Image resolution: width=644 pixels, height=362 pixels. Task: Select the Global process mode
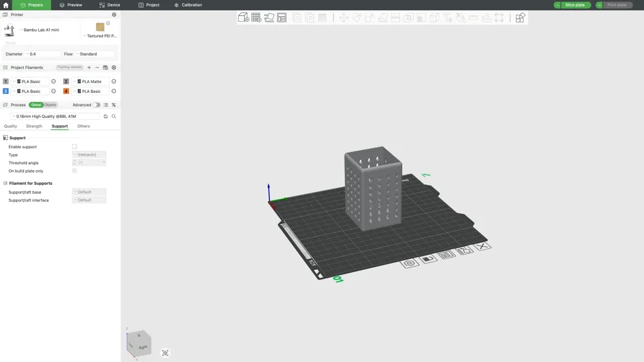[36, 105]
